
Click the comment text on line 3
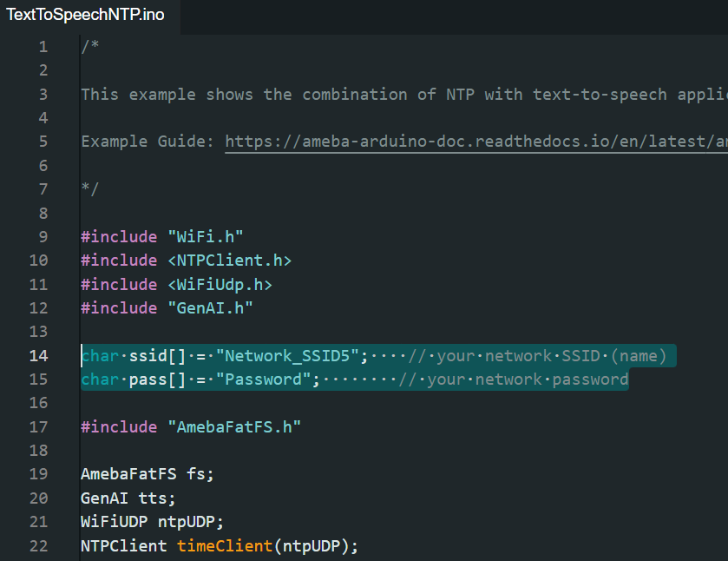[404, 95]
